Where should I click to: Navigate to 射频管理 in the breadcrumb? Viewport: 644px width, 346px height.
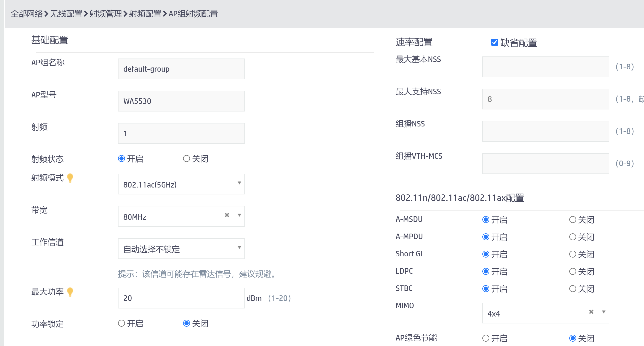point(106,14)
